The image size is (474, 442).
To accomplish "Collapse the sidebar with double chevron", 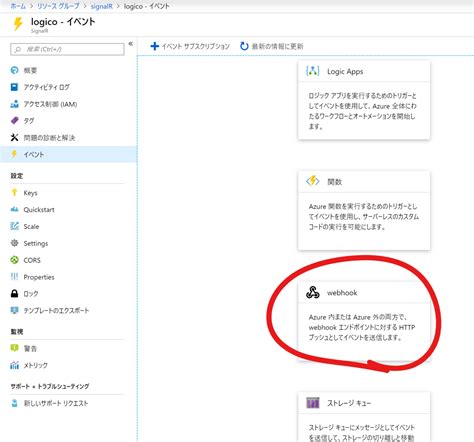I will point(131,44).
